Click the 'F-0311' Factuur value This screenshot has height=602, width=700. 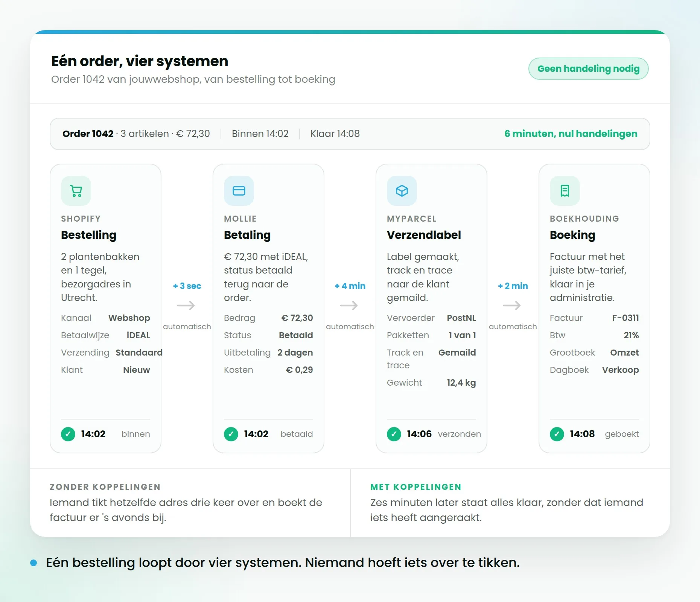coord(625,318)
